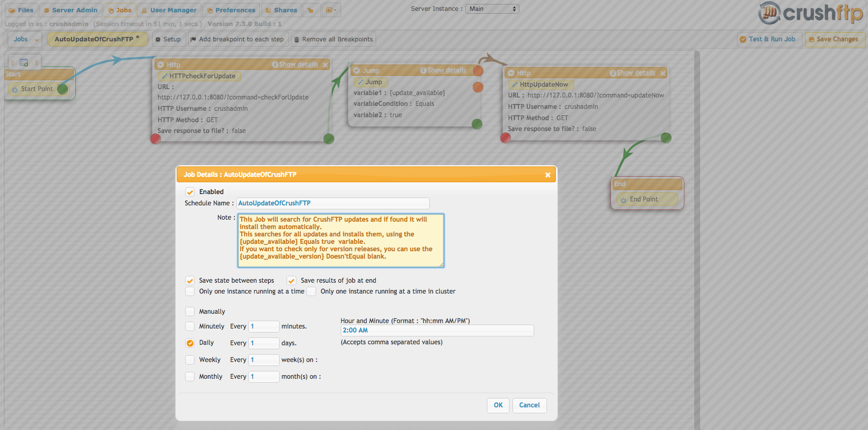This screenshot has height=430, width=868.
Task: Click the red failure connector of HttpUpdateNow
Action: pos(506,138)
